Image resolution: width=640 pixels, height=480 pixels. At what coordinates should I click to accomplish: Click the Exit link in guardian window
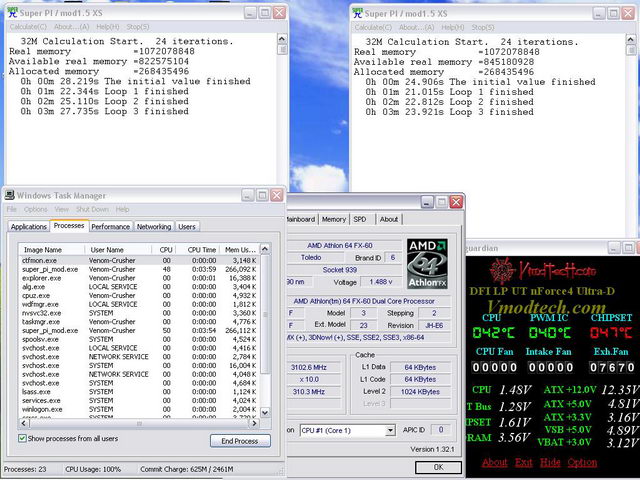524,462
